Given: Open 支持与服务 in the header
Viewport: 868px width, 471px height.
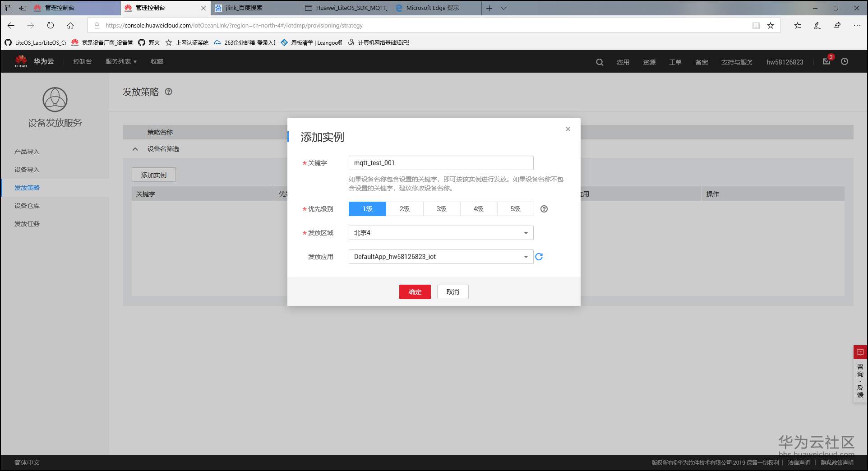Looking at the screenshot, I should click(x=737, y=62).
